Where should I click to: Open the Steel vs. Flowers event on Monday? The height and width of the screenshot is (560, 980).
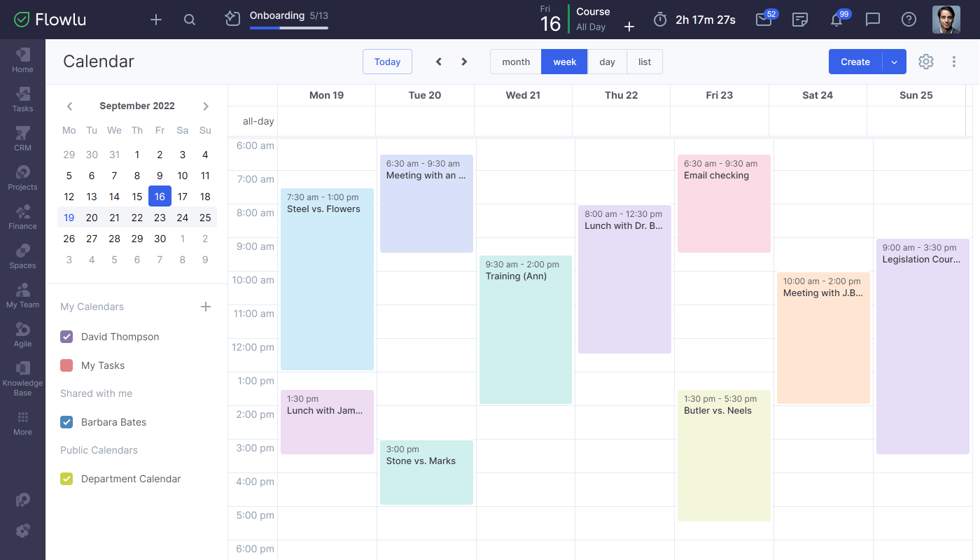click(x=327, y=280)
